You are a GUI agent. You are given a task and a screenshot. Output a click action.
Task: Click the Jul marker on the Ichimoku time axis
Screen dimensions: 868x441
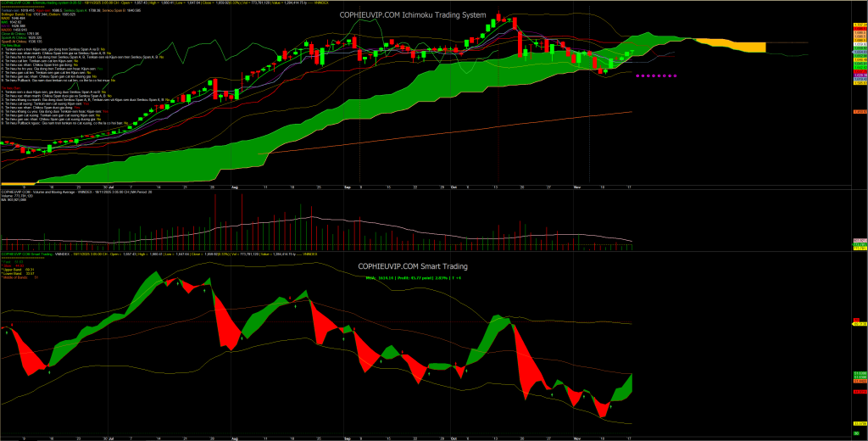(113, 185)
